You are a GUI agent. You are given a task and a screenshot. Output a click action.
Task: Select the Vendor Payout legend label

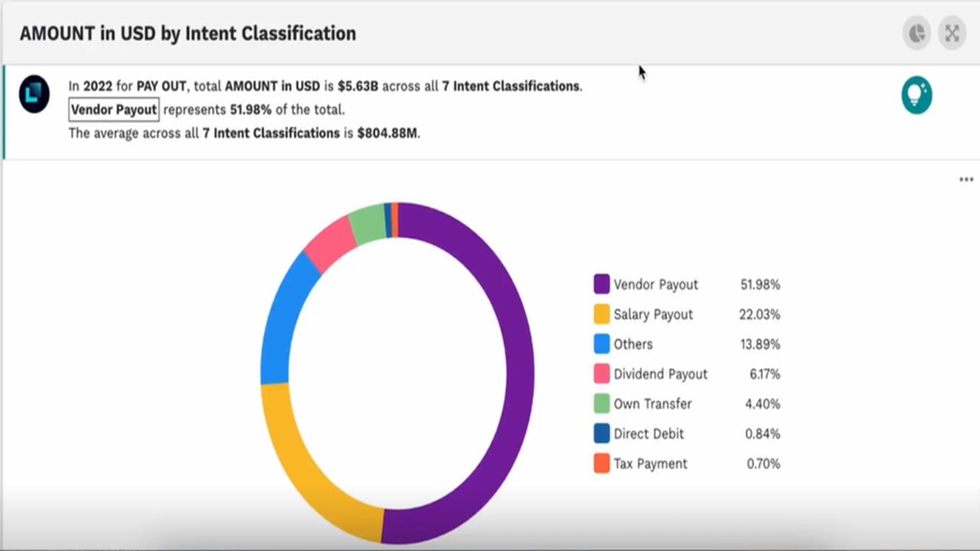click(x=656, y=285)
